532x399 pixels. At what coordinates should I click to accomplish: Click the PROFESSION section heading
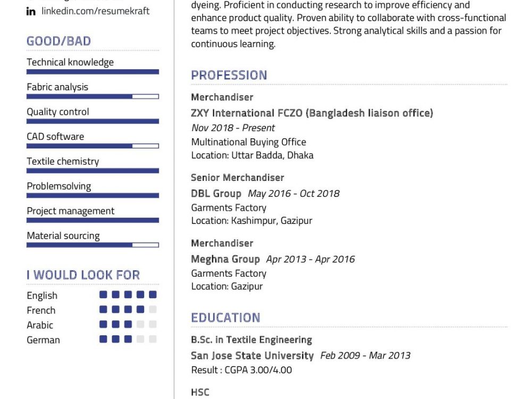pos(229,75)
